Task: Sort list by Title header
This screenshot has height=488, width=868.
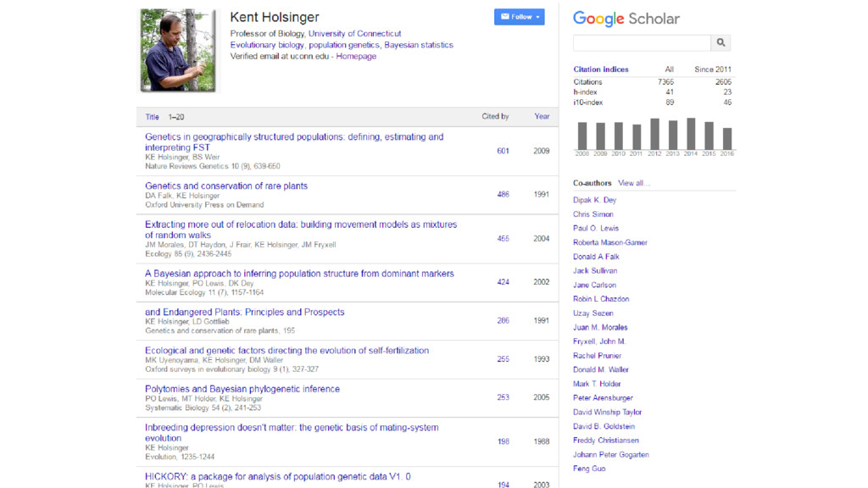Action: click(152, 117)
